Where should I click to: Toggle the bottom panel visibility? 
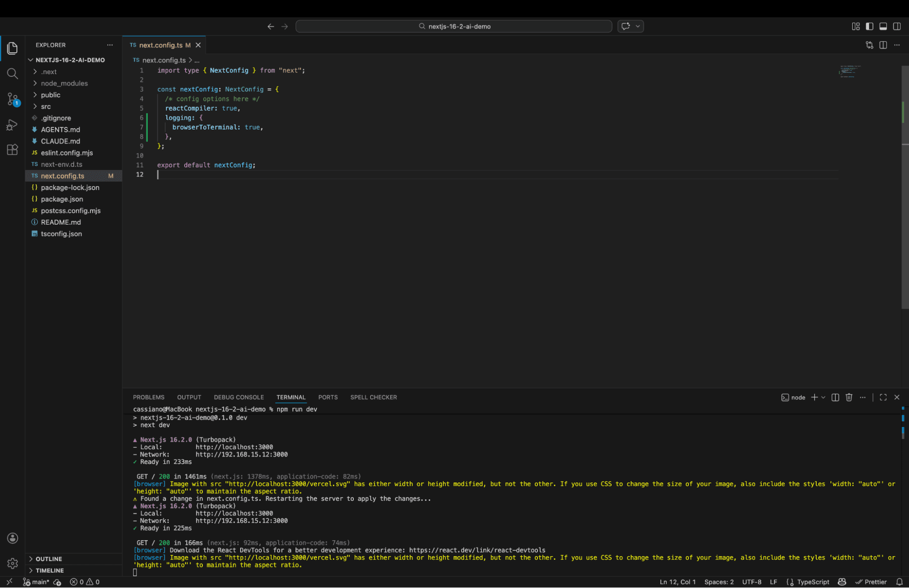click(x=883, y=26)
